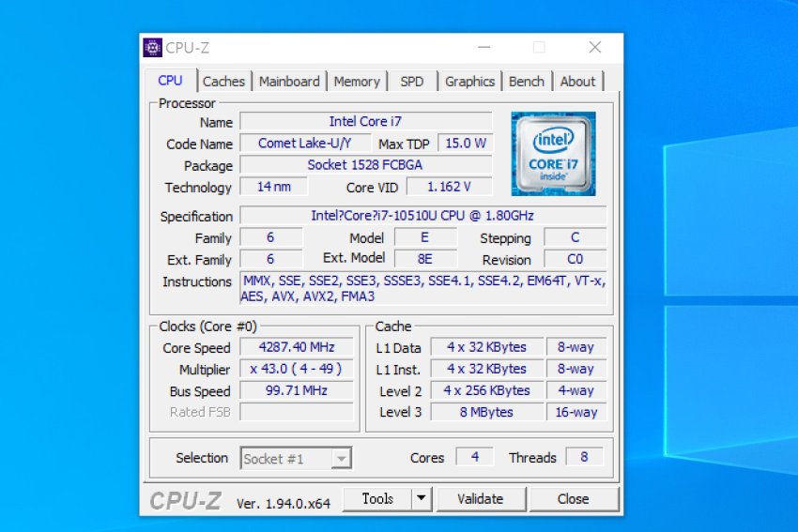
Task: Open the Bench tab
Action: (527, 82)
